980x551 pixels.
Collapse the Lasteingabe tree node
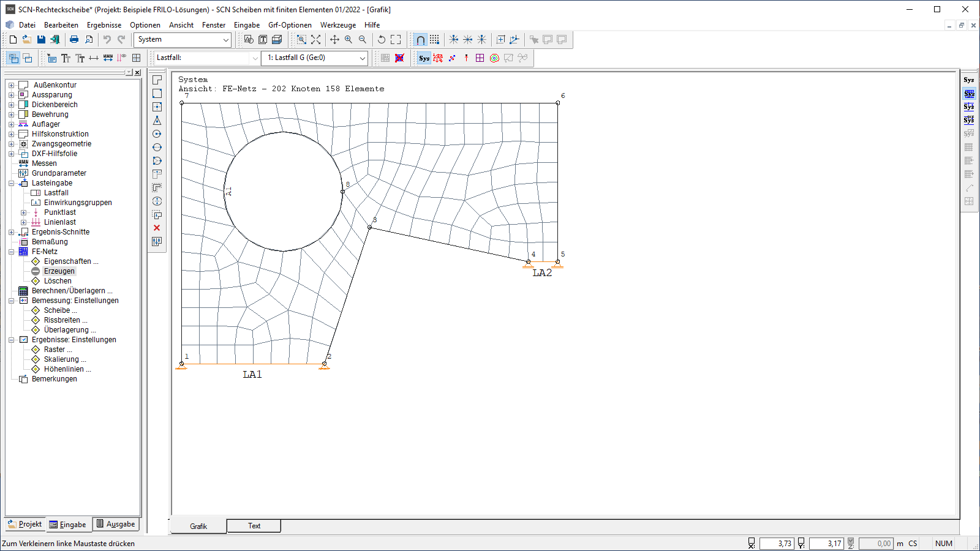pos(11,183)
